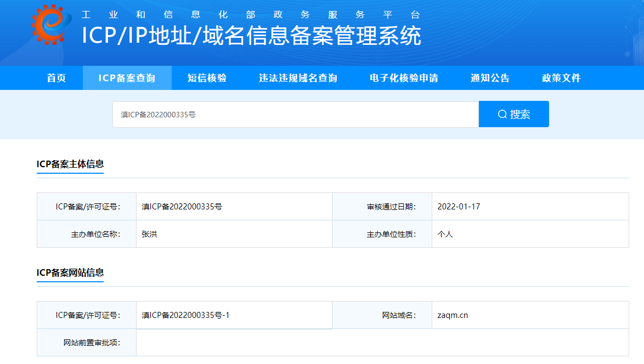Open the 通知公告 section
The image size is (644, 364).
[490, 78]
